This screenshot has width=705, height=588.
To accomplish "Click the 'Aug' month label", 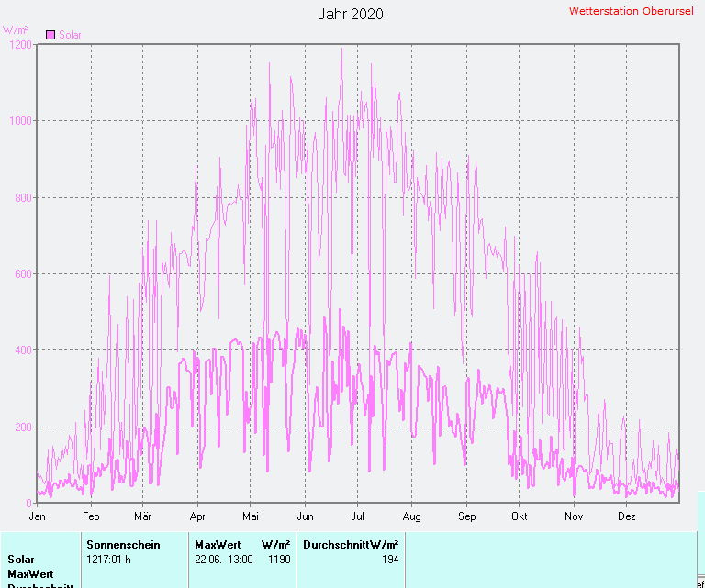I will (411, 516).
